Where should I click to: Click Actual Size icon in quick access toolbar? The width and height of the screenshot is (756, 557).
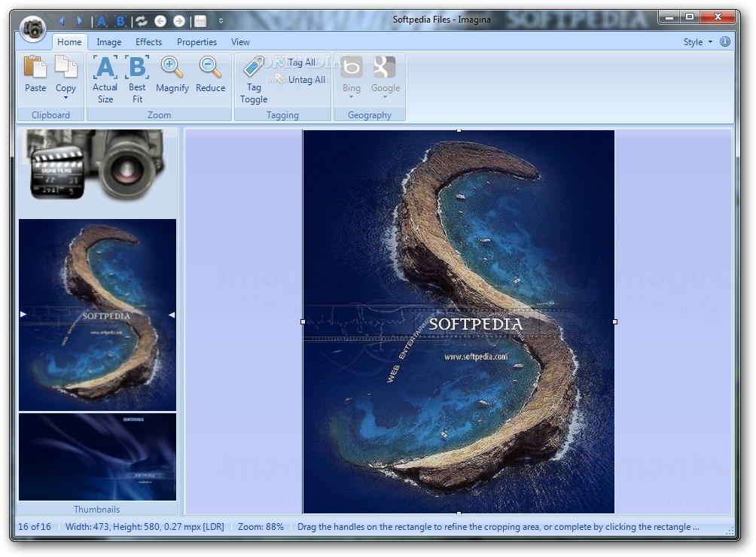coord(102,21)
